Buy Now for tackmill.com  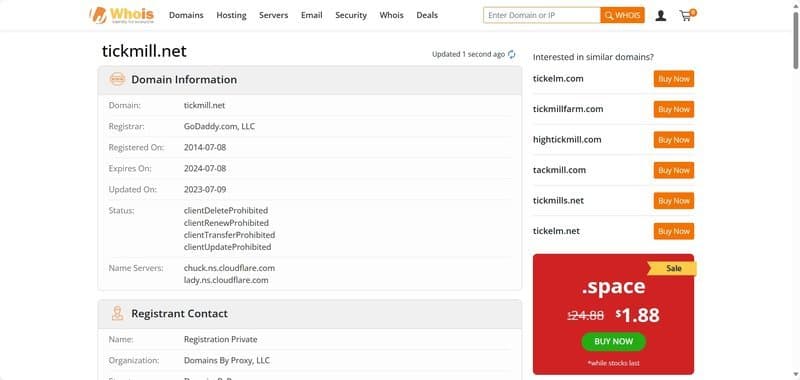tap(673, 170)
